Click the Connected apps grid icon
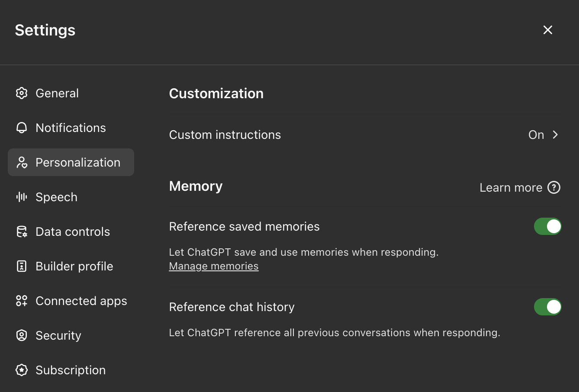The image size is (579, 392). coord(22,301)
